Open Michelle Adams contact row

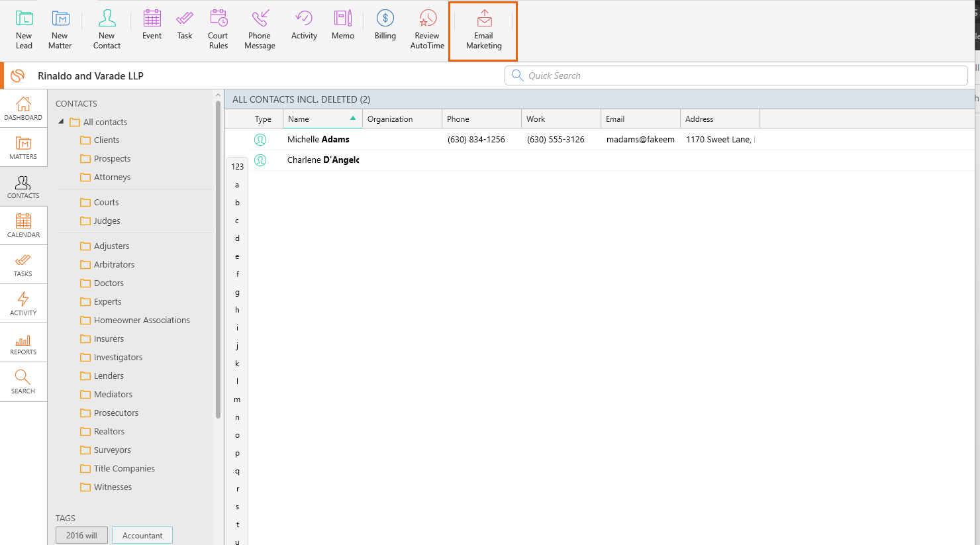click(x=318, y=140)
